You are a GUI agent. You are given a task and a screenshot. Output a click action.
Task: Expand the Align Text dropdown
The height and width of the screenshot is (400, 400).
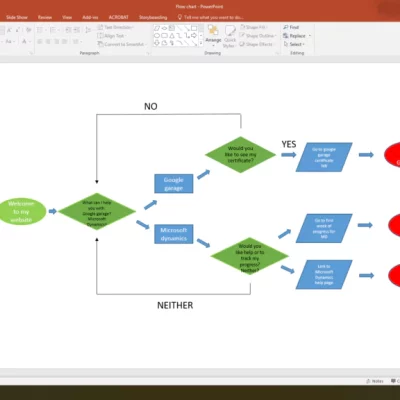[112, 36]
